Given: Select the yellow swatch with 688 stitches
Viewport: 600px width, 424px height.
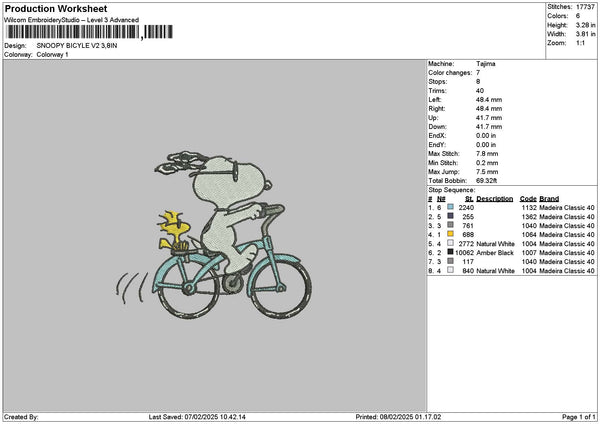Looking at the screenshot, I should (450, 234).
